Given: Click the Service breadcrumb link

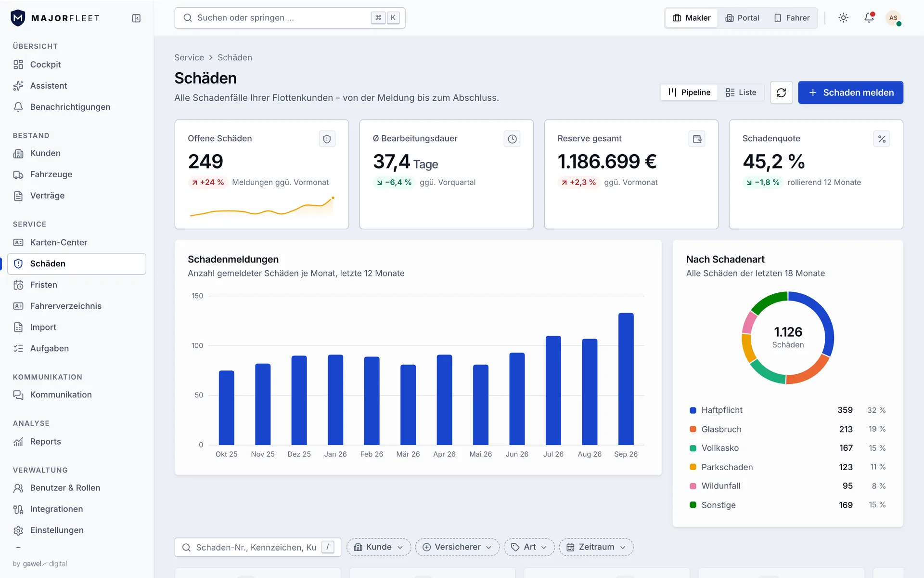Looking at the screenshot, I should tap(189, 57).
